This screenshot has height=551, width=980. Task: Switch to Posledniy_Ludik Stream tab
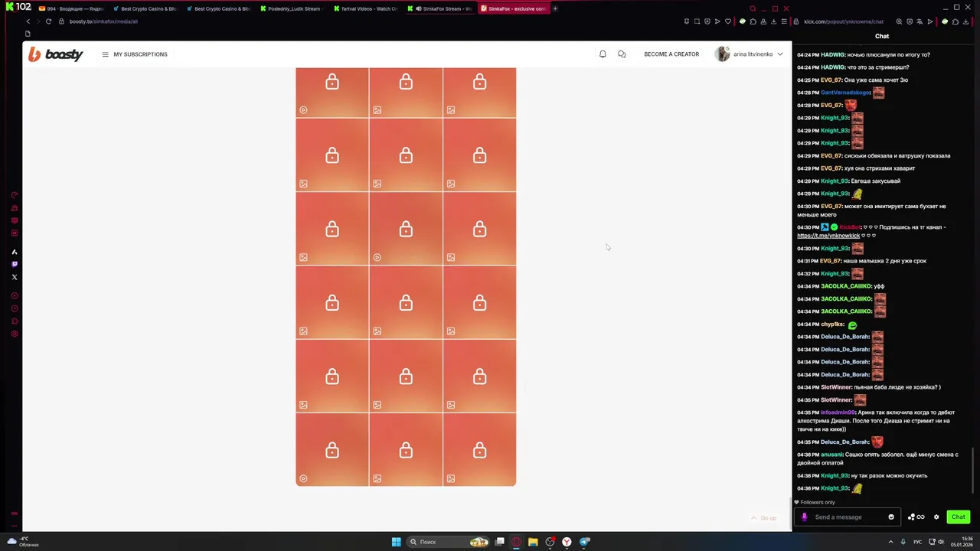[291, 8]
